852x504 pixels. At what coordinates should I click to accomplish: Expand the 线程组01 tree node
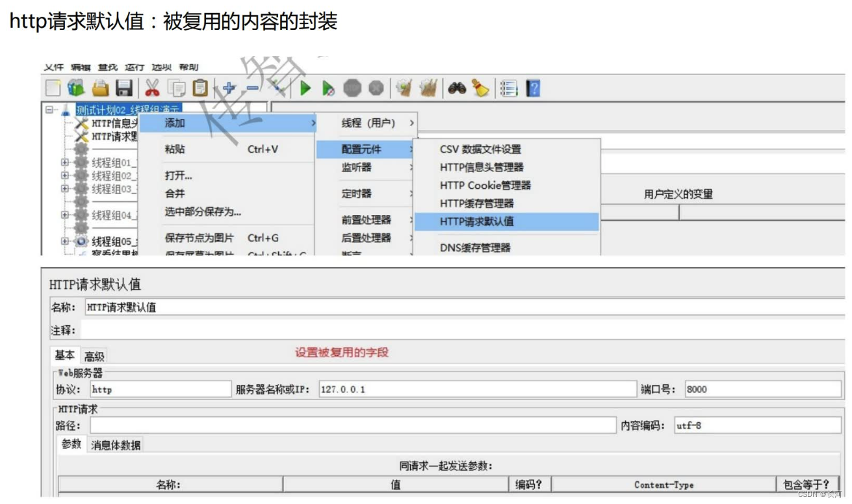pos(64,162)
